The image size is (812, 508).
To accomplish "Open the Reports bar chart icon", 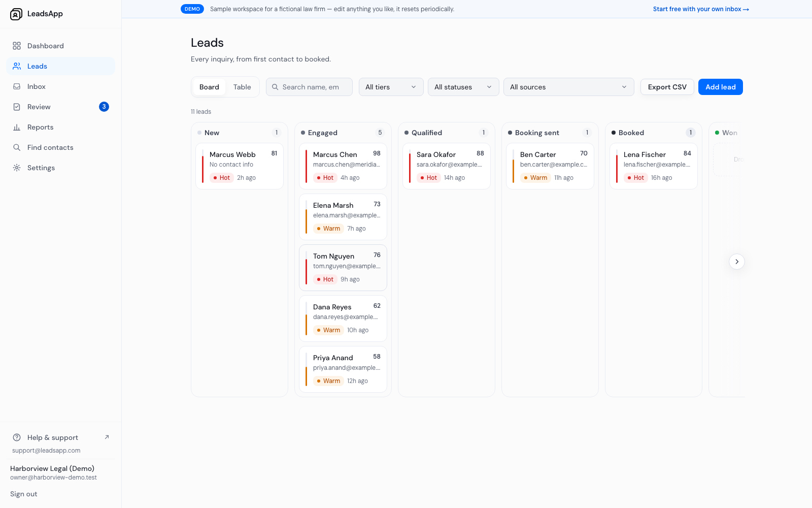I will pos(17,127).
